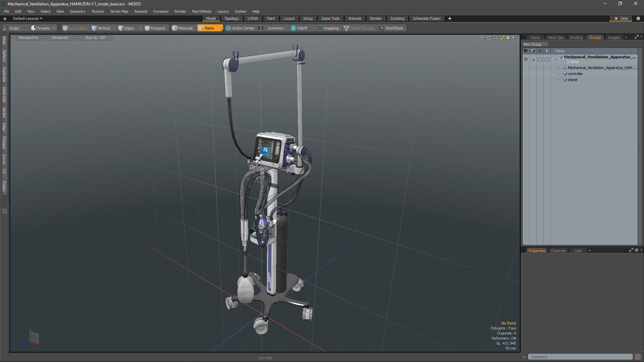The width and height of the screenshot is (644, 362).
Task: Switch to the Shading tab
Action: click(576, 38)
